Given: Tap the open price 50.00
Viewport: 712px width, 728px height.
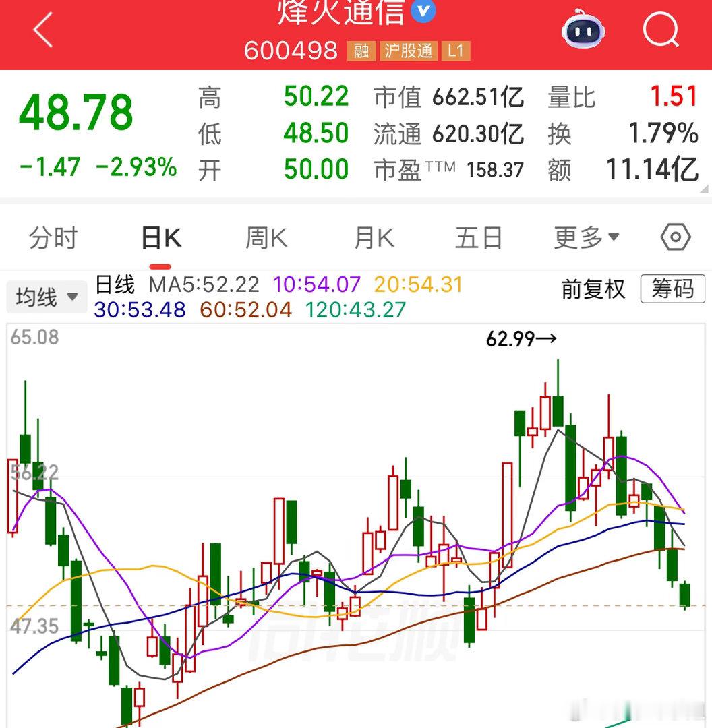Looking at the screenshot, I should pos(316,169).
